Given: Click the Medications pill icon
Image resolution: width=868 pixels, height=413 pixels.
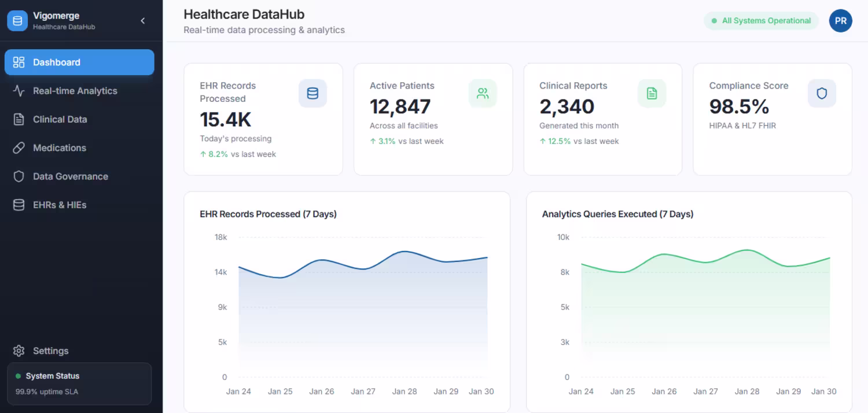Looking at the screenshot, I should (19, 148).
